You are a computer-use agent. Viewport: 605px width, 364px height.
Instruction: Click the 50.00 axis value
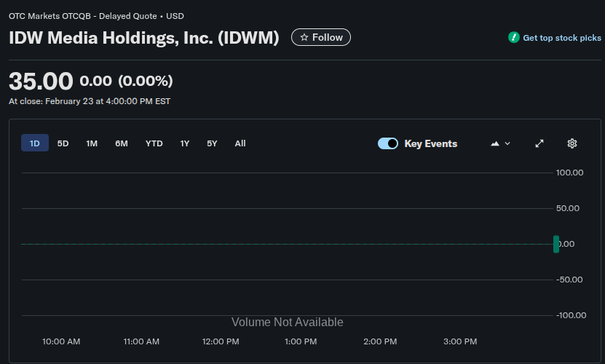[x=568, y=208]
